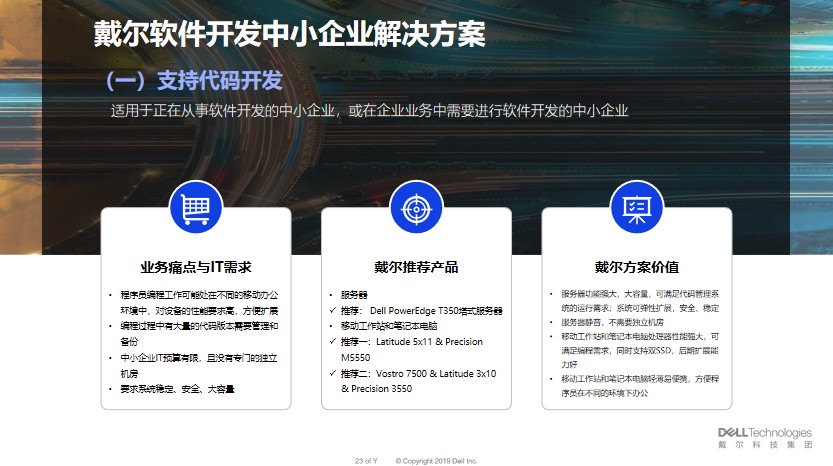Select the subtitle (一) 支持代码开发
Viewport: 833px width, 466px height.
coord(194,81)
